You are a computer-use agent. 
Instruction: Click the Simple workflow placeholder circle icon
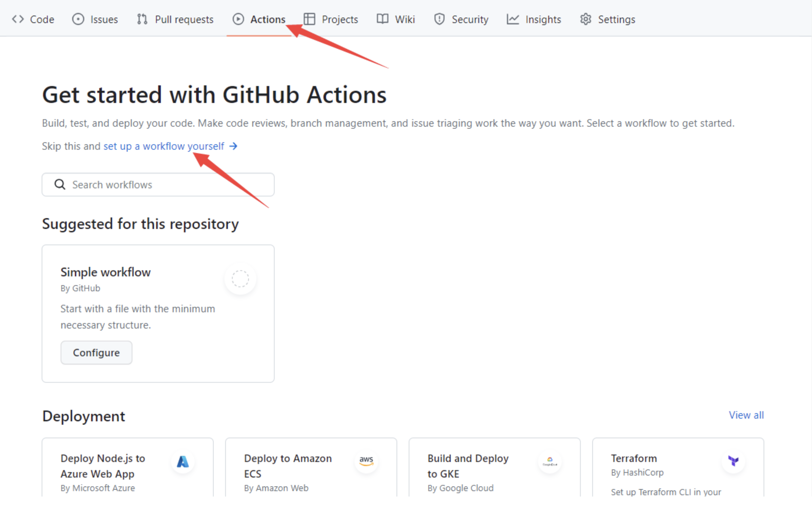(x=240, y=279)
